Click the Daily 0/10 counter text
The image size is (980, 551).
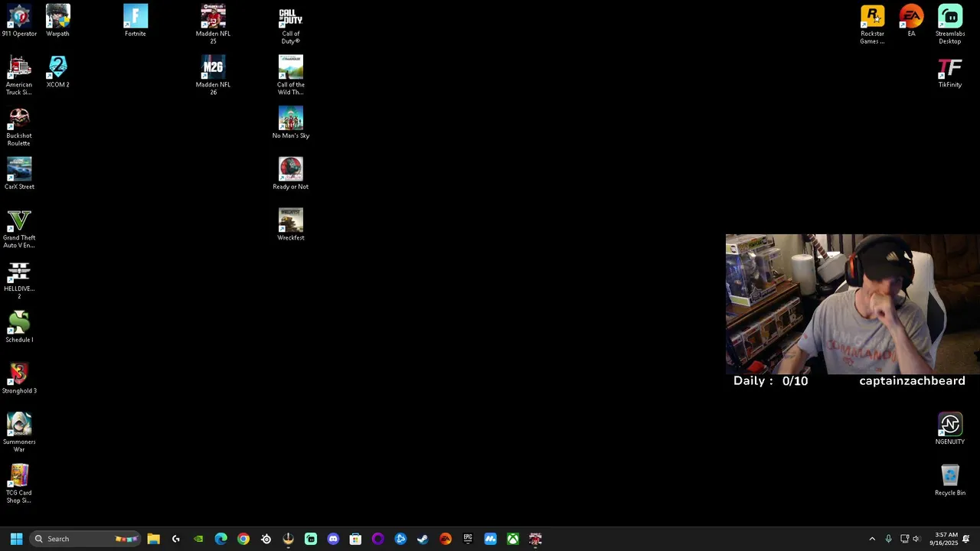770,380
